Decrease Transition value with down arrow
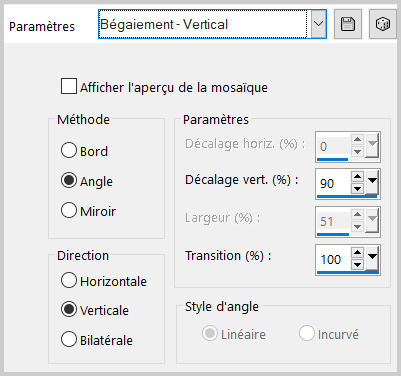Viewport: 401px width, 376px height. click(357, 265)
